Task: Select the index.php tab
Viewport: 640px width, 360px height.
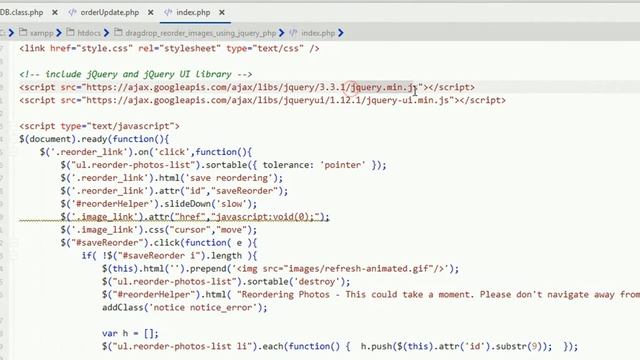Action: [x=193, y=13]
